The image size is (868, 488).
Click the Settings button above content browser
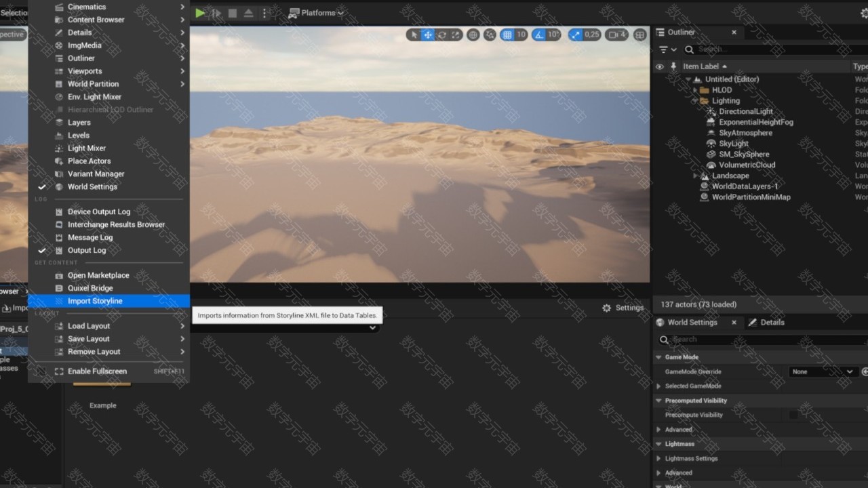coord(623,308)
